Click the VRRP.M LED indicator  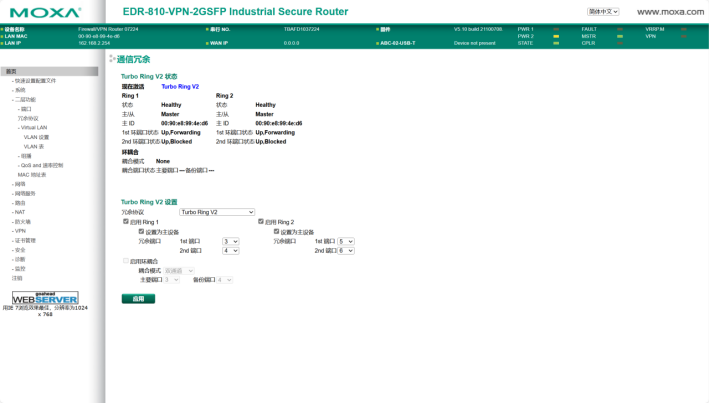pos(684,29)
